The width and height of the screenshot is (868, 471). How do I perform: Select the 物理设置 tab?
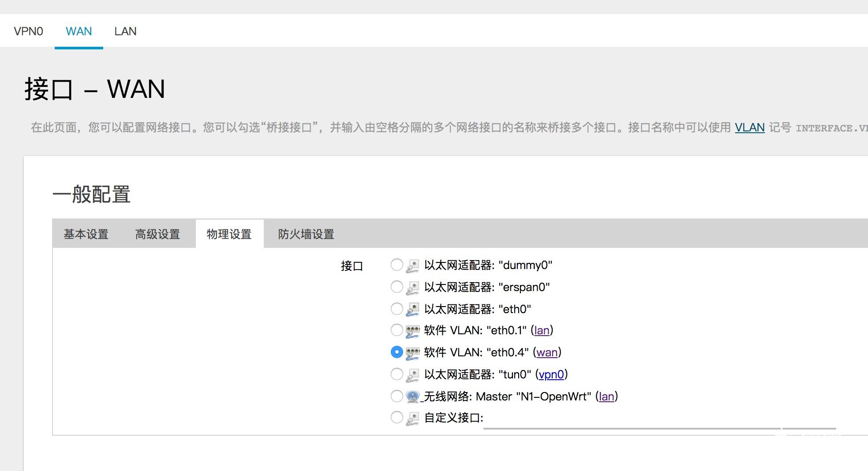pyautogui.click(x=229, y=234)
